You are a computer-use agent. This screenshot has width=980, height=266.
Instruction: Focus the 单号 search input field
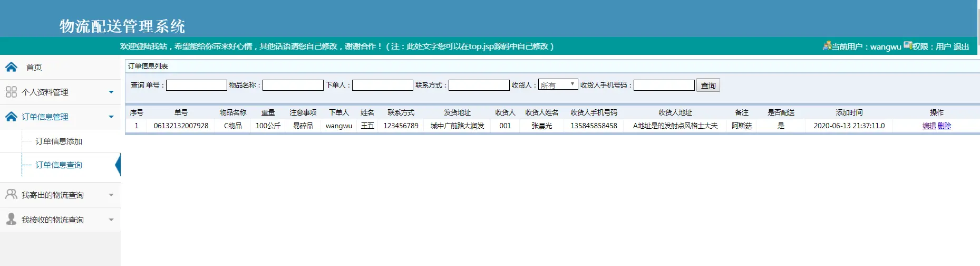[x=197, y=85]
